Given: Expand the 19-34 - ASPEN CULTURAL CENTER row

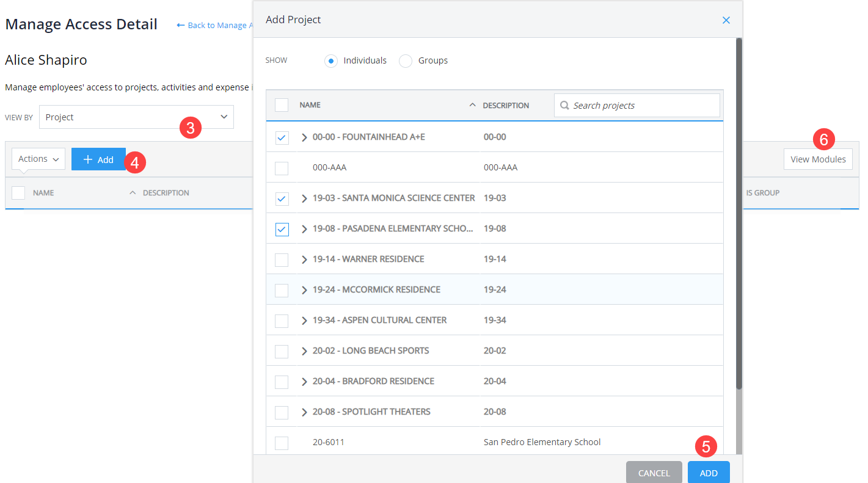Looking at the screenshot, I should click(x=304, y=320).
